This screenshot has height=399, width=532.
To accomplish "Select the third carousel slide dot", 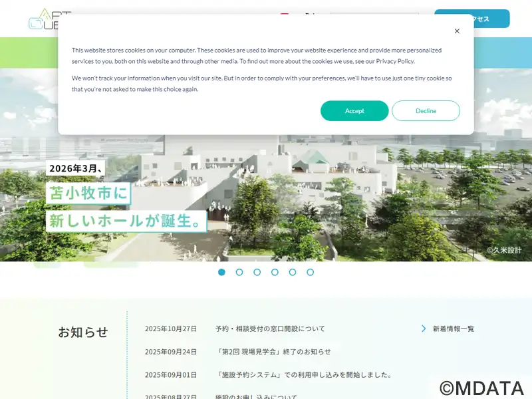I will [x=257, y=272].
